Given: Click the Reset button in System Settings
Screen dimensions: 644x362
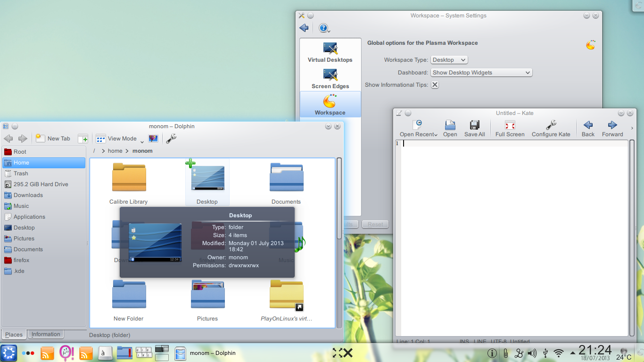Looking at the screenshot, I should [375, 224].
